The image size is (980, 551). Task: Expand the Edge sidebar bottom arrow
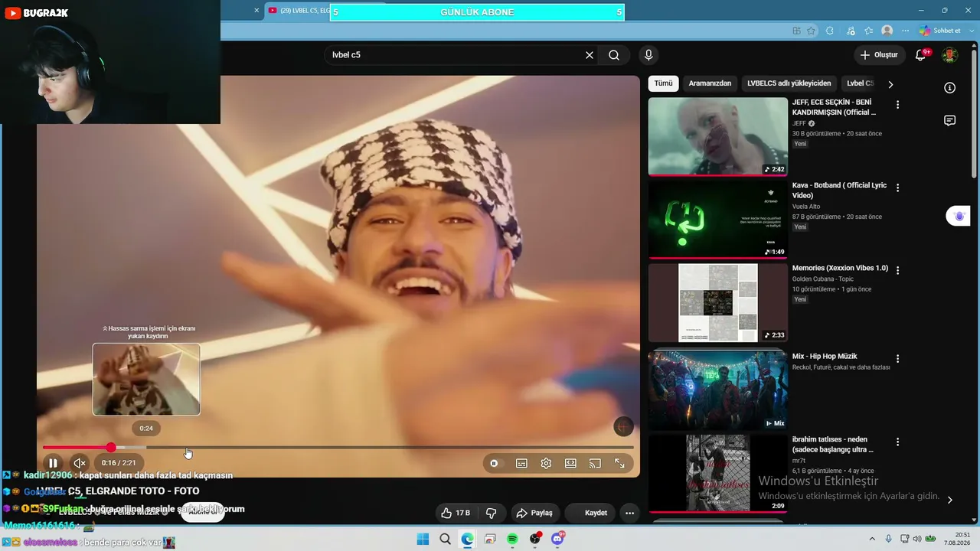coord(950,500)
